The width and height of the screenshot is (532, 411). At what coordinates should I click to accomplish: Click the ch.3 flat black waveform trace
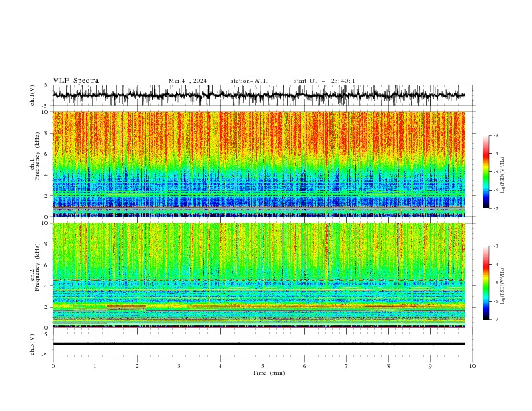point(259,344)
